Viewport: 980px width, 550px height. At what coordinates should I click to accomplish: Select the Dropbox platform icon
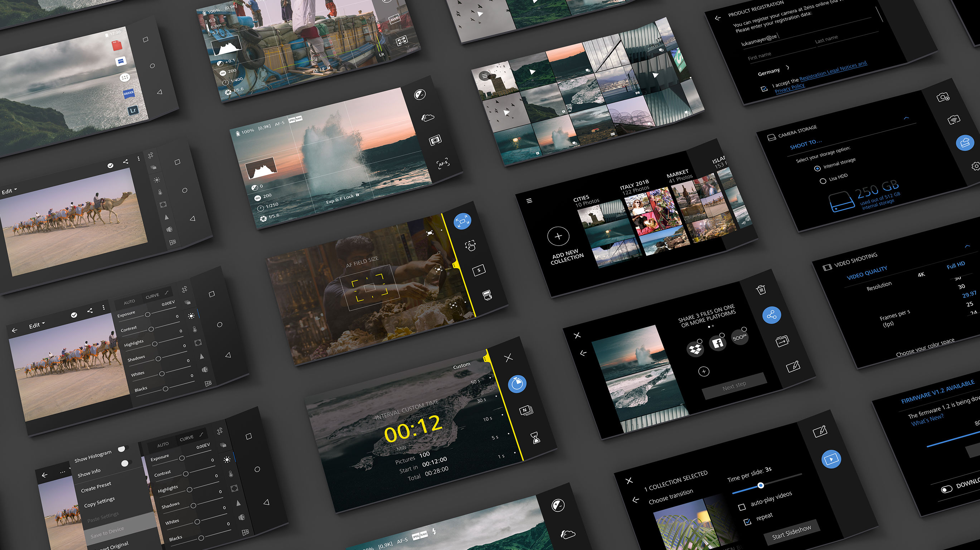point(695,349)
